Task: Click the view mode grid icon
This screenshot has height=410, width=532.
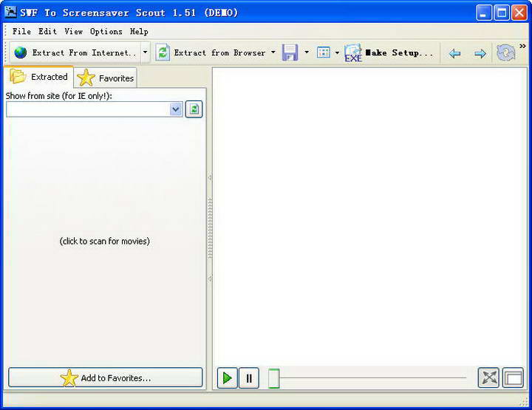Action: pos(323,52)
